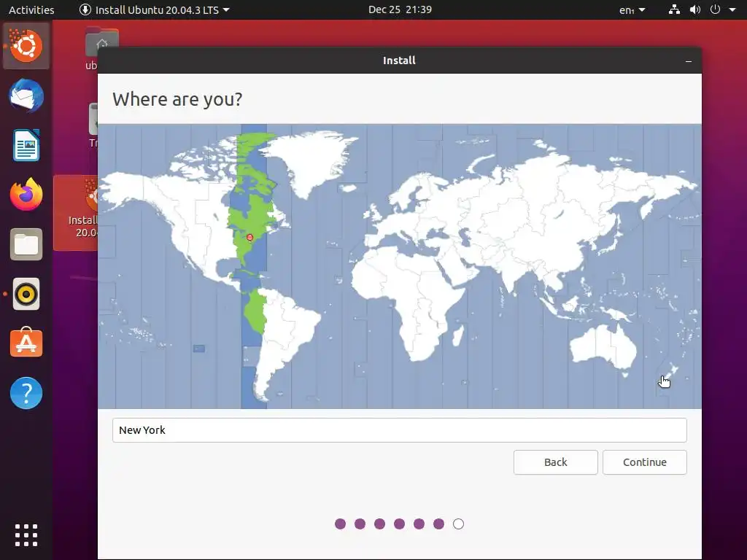Minimize the Install window
This screenshot has width=747, height=560.
click(x=689, y=61)
